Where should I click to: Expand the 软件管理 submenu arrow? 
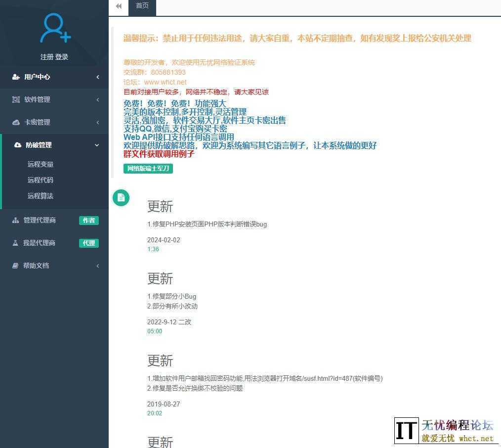tap(97, 100)
